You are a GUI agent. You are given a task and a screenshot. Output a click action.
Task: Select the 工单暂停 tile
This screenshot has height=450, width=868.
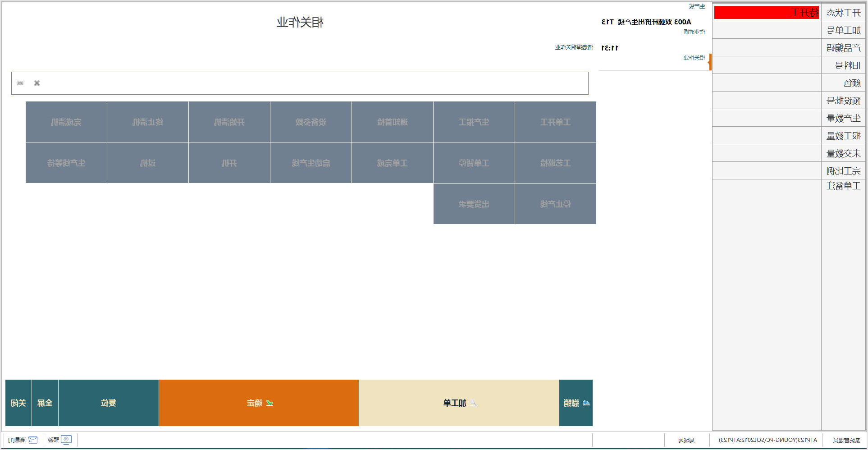[474, 163]
